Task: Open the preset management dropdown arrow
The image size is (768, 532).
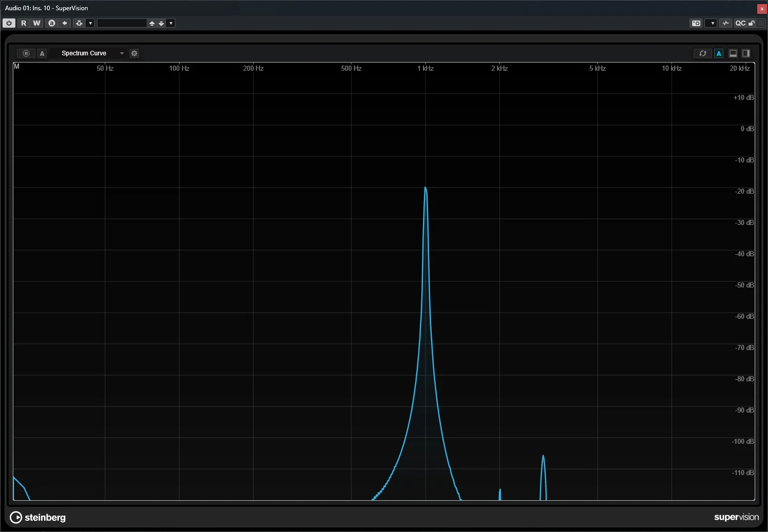Action: (x=171, y=23)
